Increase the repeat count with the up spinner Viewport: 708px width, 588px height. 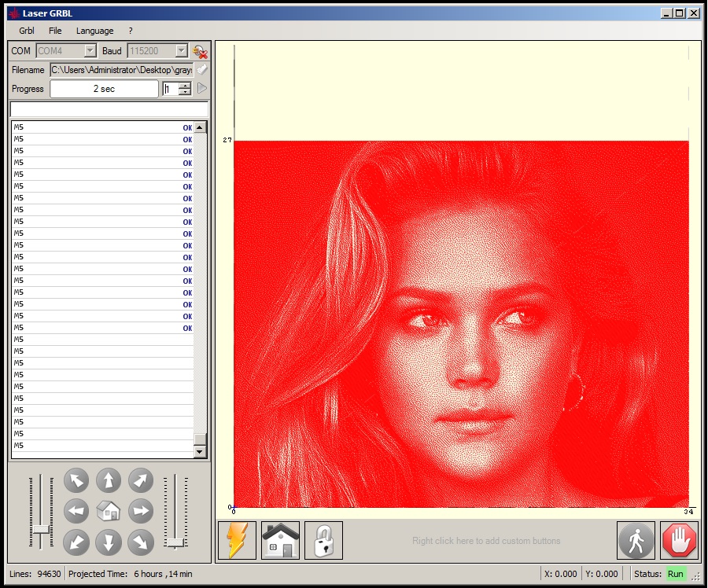(185, 86)
